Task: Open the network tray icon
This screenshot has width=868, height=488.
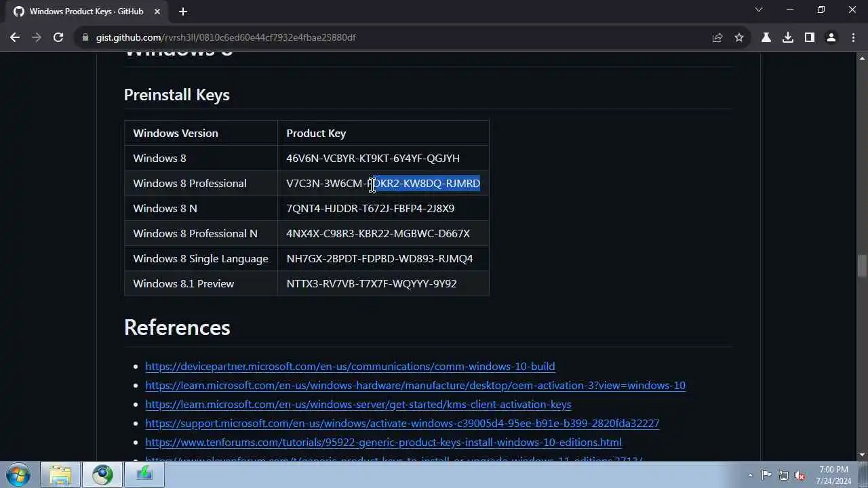Action: [x=783, y=475]
